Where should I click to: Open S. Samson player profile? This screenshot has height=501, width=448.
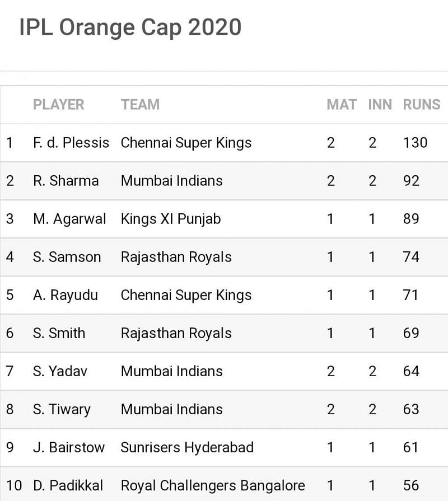tap(67, 257)
